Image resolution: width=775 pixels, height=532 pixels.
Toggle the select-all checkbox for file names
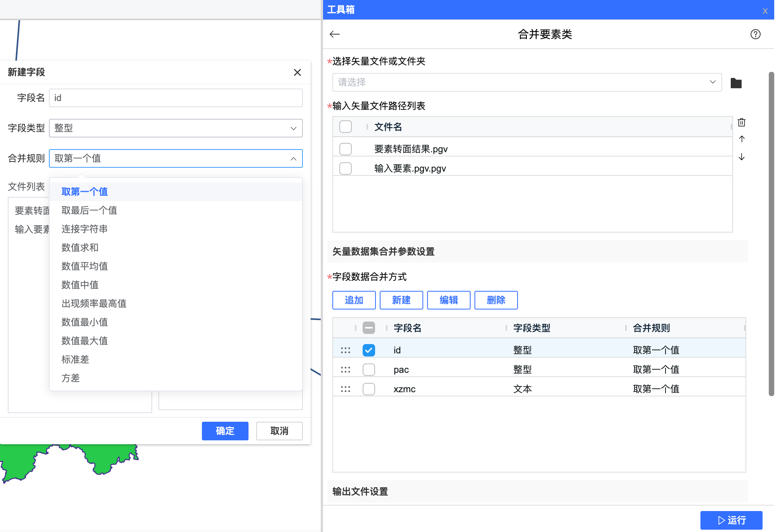346,127
